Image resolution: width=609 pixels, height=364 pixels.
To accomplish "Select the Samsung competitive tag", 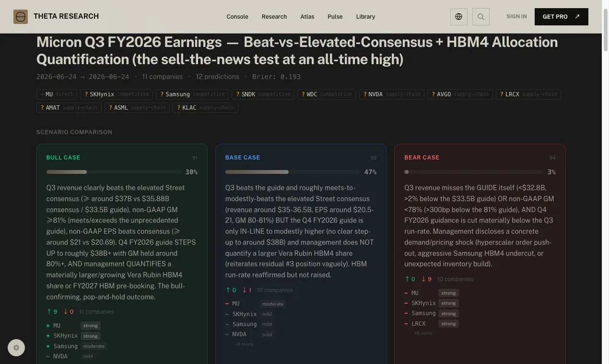I will tap(192, 94).
